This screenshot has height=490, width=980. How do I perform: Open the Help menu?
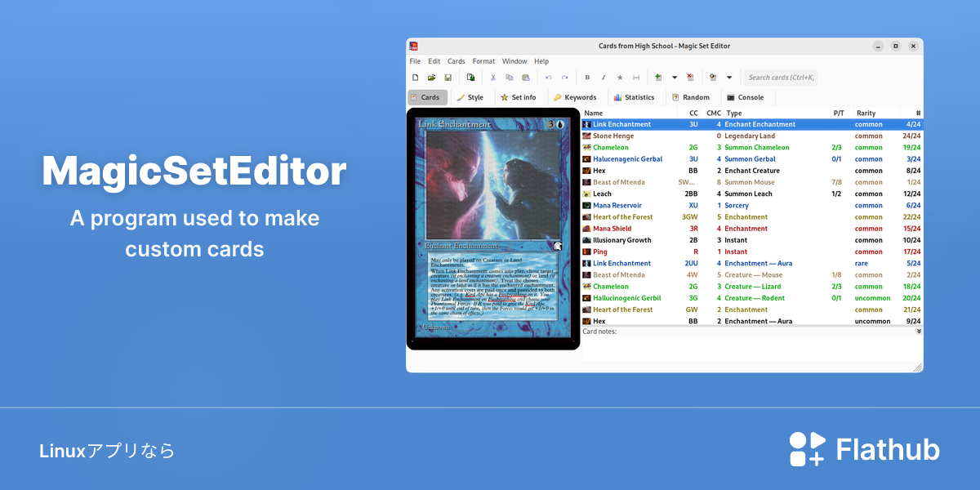pos(541,61)
